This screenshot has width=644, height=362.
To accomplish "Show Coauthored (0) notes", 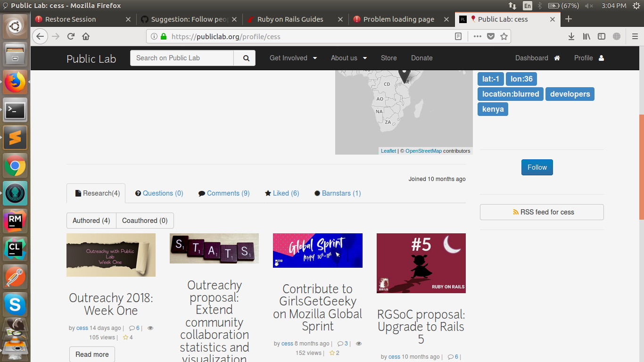I will click(145, 221).
